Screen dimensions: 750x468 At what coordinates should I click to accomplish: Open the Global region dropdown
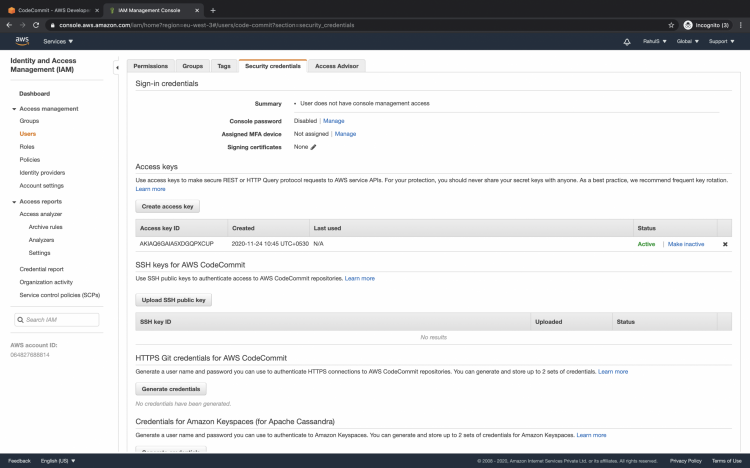coord(687,41)
